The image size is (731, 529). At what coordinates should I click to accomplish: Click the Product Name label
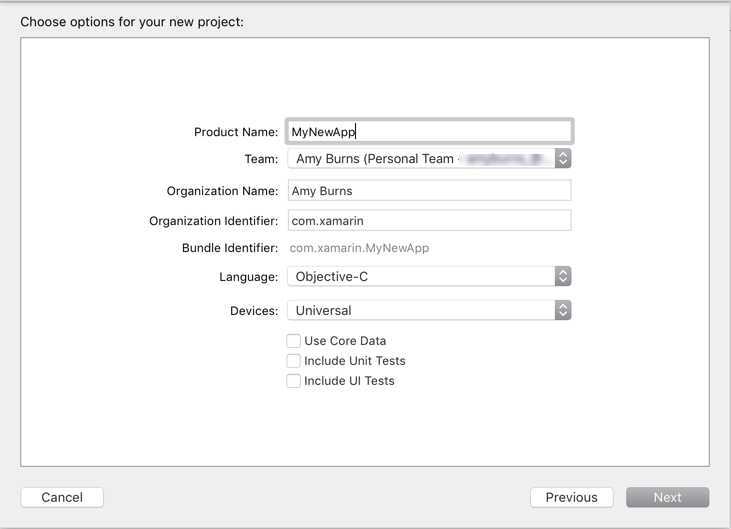[236, 132]
